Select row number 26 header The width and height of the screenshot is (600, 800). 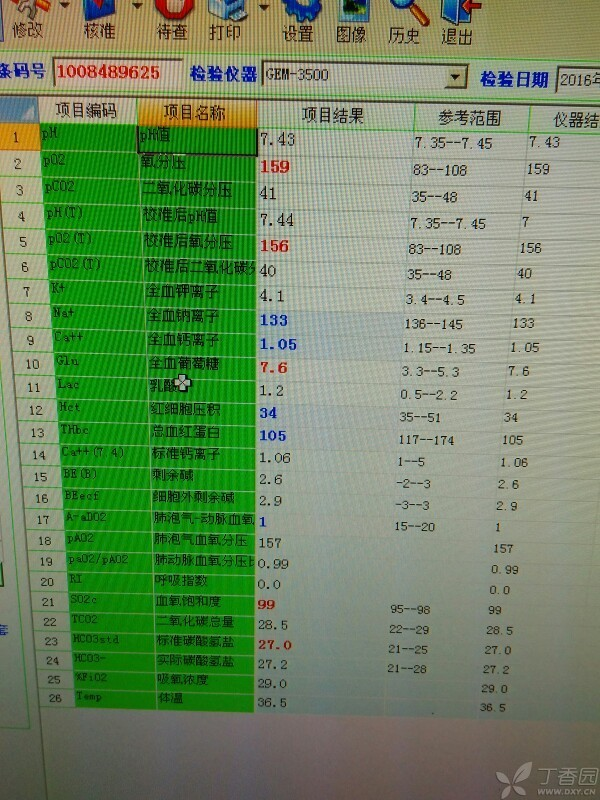pos(55,698)
